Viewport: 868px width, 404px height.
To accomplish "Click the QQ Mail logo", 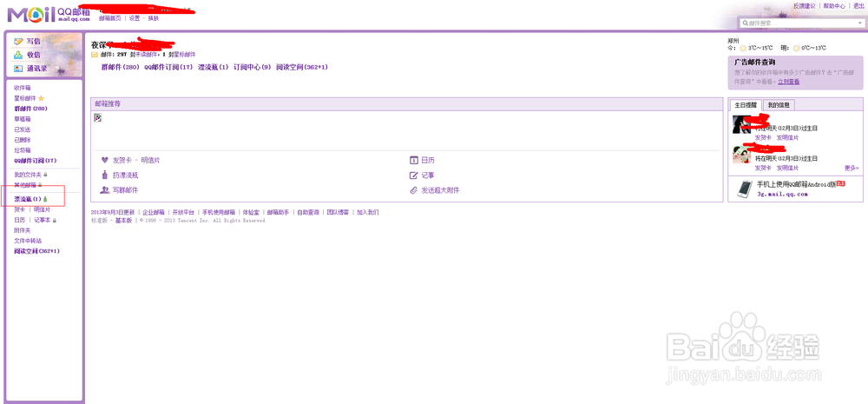I will 48,14.
